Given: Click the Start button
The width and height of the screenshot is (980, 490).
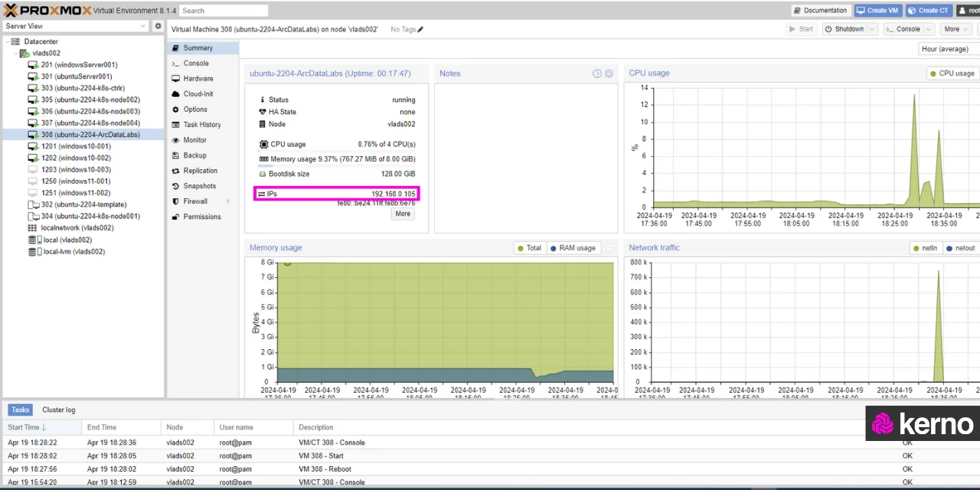Looking at the screenshot, I should coord(802,29).
